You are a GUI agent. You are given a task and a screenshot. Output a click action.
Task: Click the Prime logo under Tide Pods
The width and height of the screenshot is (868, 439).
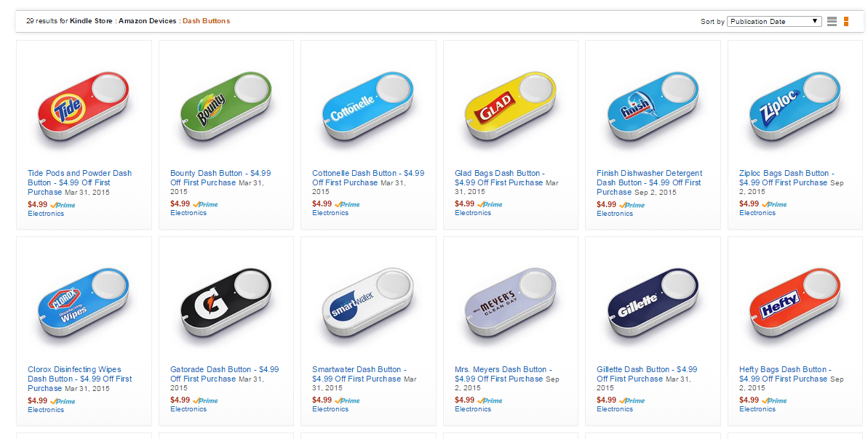[63, 205]
